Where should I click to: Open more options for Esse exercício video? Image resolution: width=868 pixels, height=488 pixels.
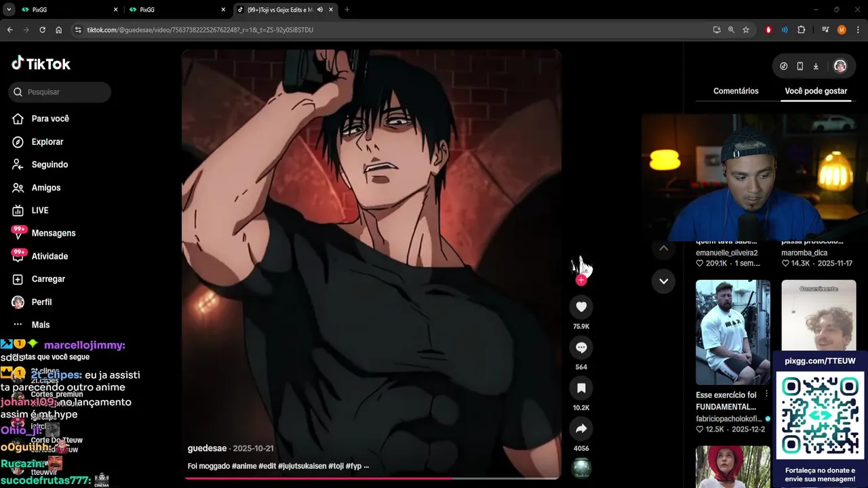(x=766, y=394)
